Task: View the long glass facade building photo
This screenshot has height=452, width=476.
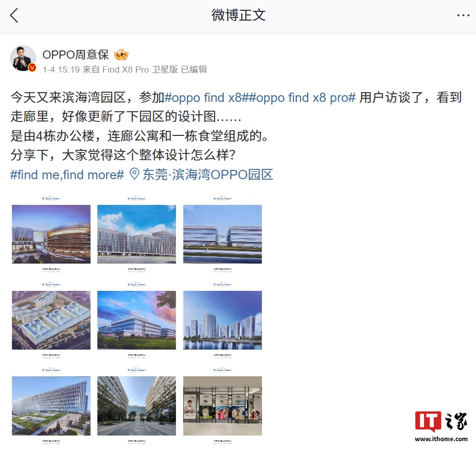Action: pos(51,406)
